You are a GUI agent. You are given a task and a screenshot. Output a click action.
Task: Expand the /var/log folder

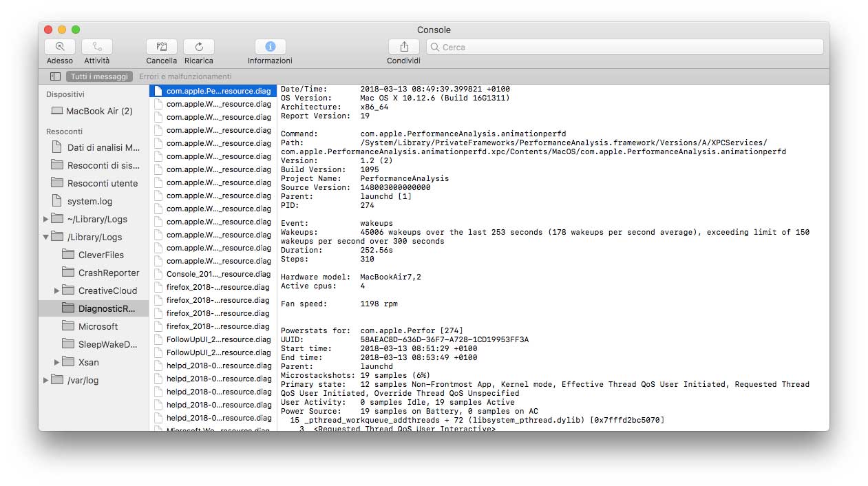click(46, 380)
